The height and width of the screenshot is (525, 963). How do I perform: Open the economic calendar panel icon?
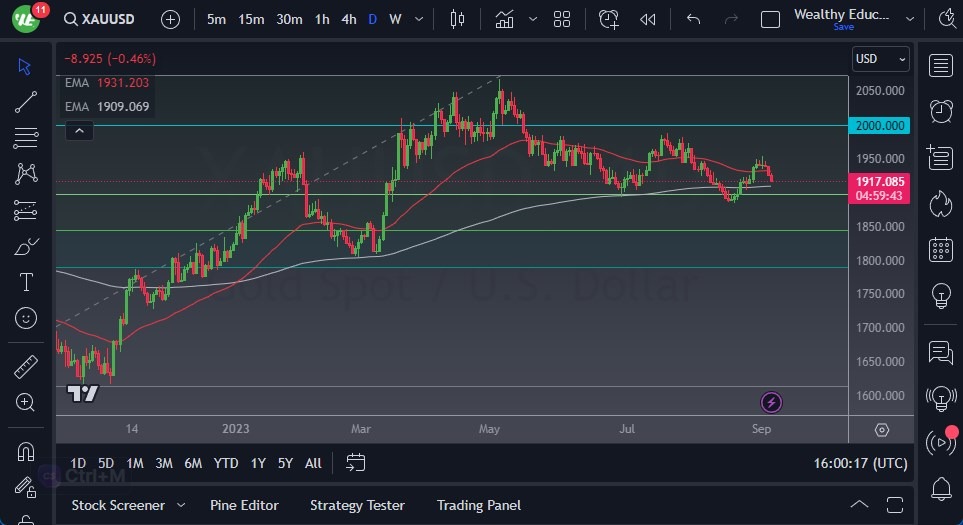(940, 249)
